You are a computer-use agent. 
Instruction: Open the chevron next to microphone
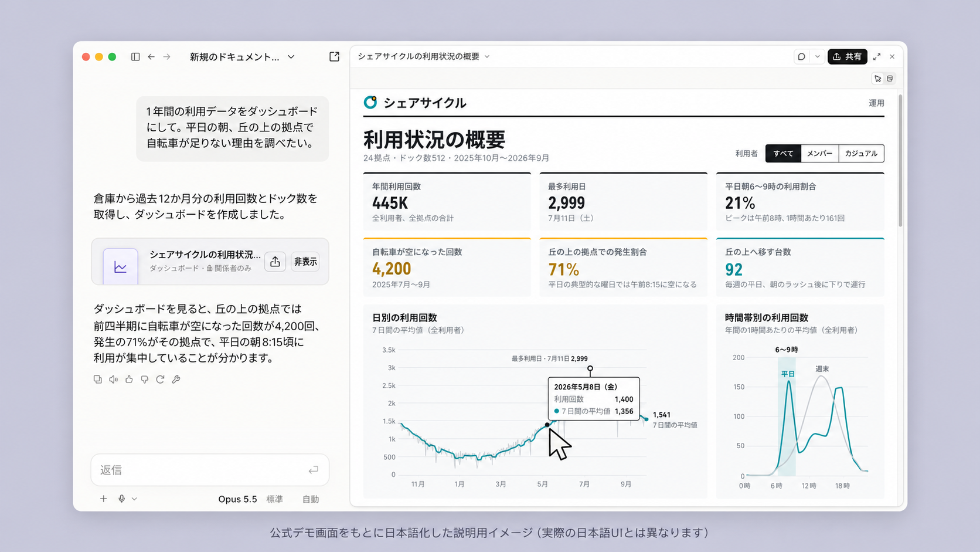[x=134, y=499]
